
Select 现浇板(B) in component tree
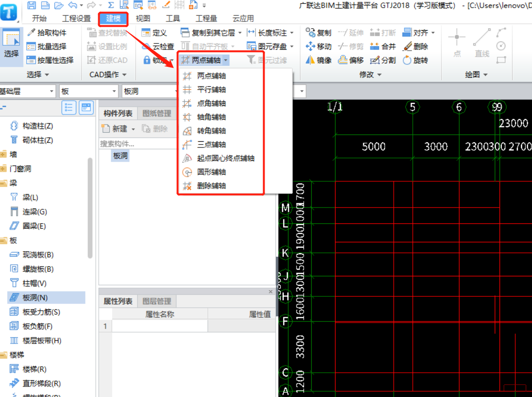(38, 255)
